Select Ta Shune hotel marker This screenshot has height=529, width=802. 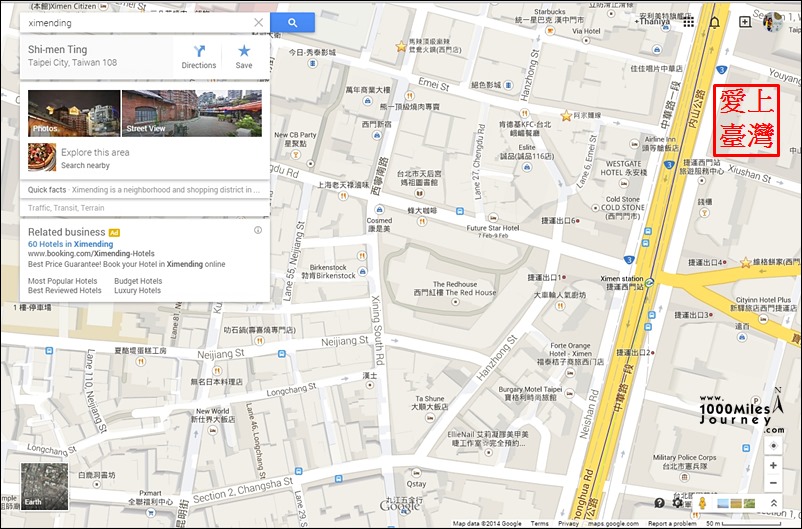click(x=430, y=417)
